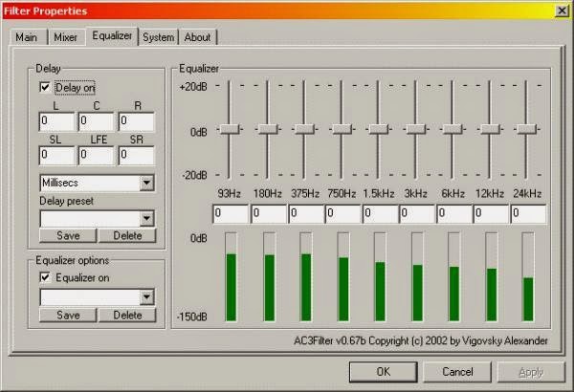Open the Mixer tab

pyautogui.click(x=65, y=37)
